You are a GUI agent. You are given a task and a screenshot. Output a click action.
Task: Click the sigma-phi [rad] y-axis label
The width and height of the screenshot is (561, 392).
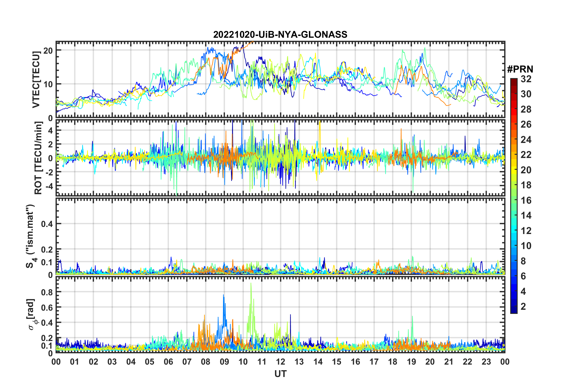[32, 314]
